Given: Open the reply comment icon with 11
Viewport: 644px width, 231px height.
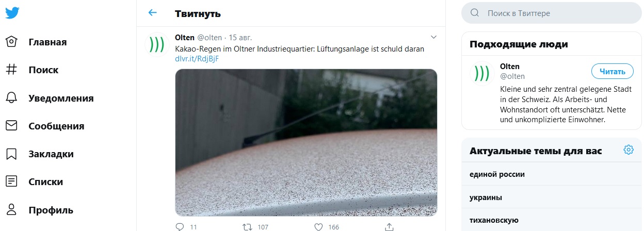Looking at the screenshot, I should pos(180,226).
